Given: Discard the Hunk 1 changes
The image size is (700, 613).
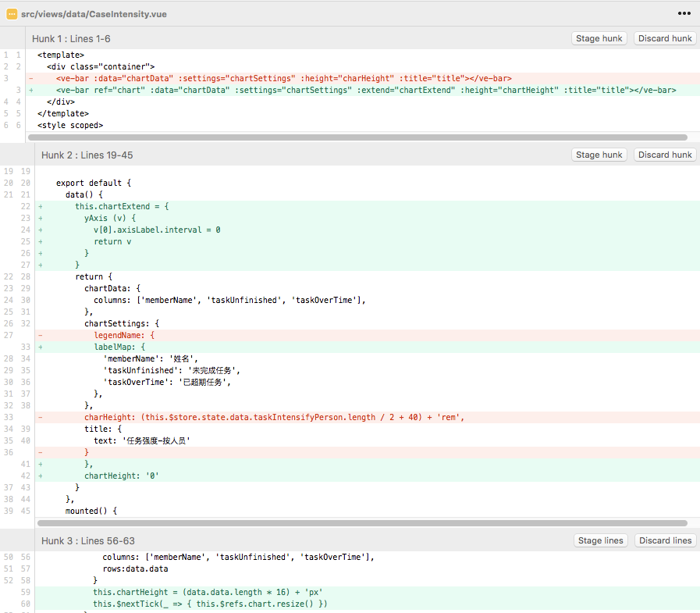Looking at the screenshot, I should click(664, 37).
